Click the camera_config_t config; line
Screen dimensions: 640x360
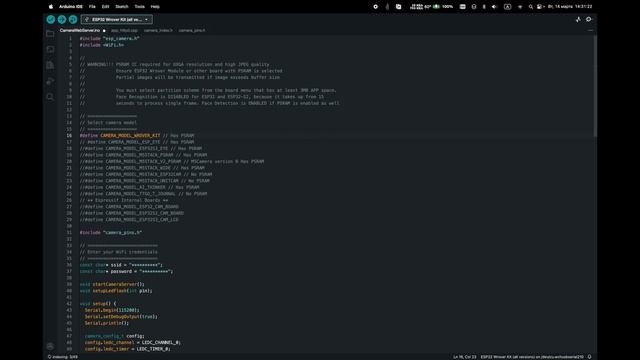(114, 336)
